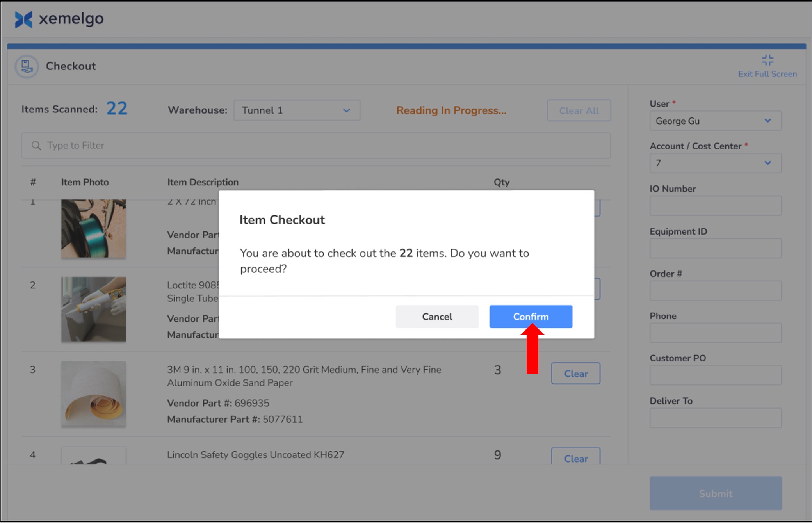Open Account / Cost Center dropdown

click(715, 163)
